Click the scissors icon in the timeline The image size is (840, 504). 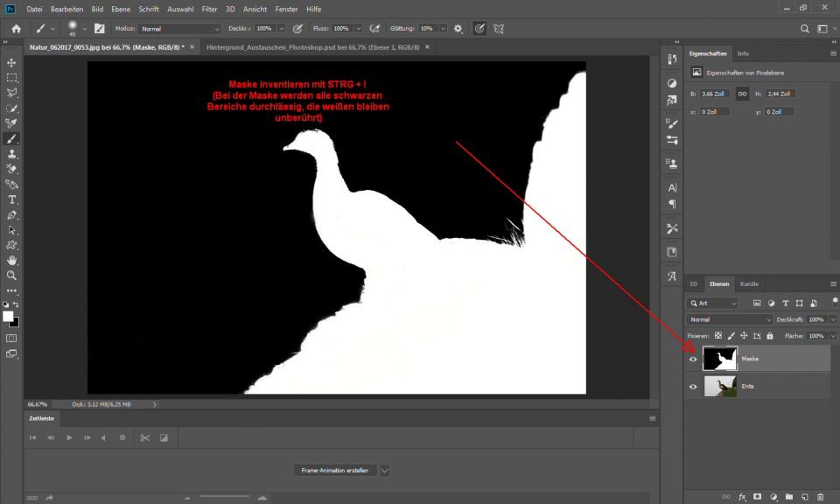coord(145,437)
